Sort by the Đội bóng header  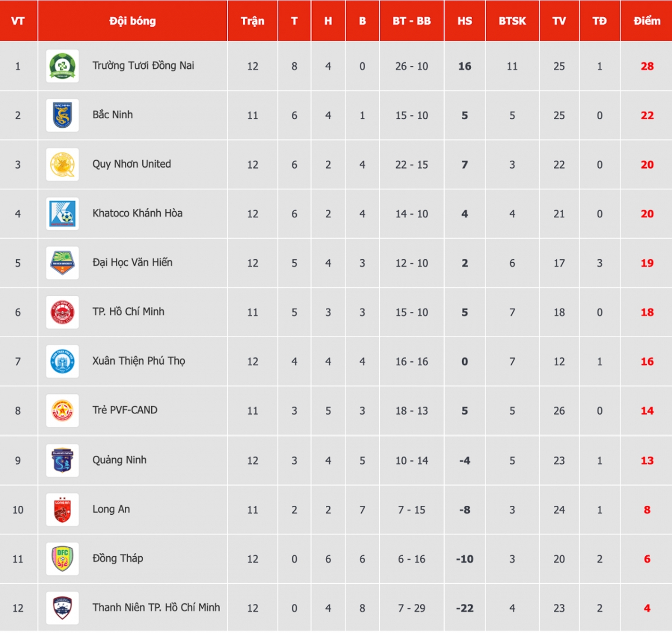[133, 21]
